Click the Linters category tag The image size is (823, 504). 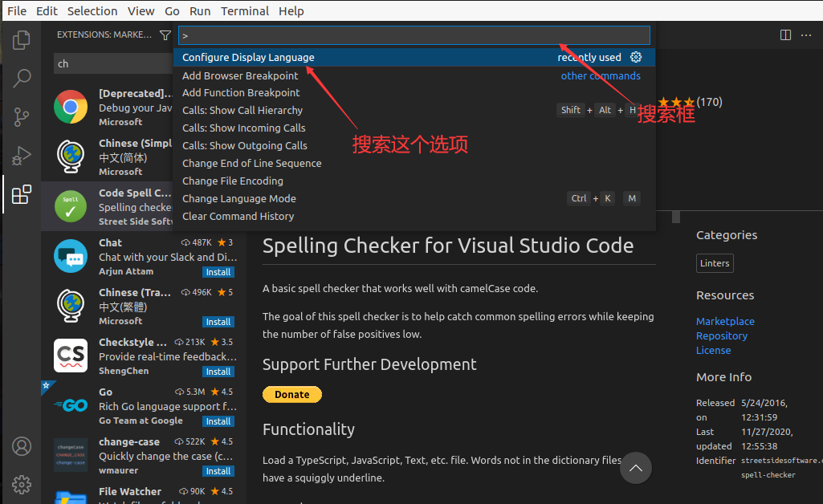[715, 263]
